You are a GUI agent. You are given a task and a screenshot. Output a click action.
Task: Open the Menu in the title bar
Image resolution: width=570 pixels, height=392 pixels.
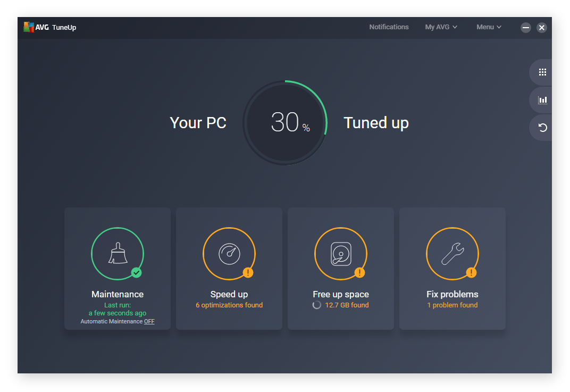pos(488,27)
